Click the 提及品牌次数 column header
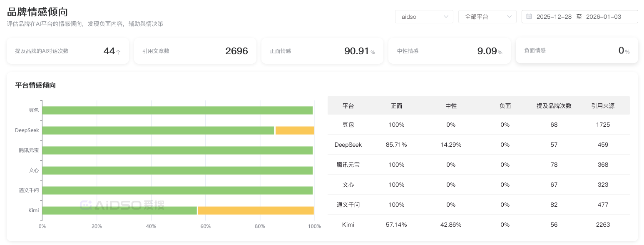This screenshot has height=245, width=644. [554, 106]
